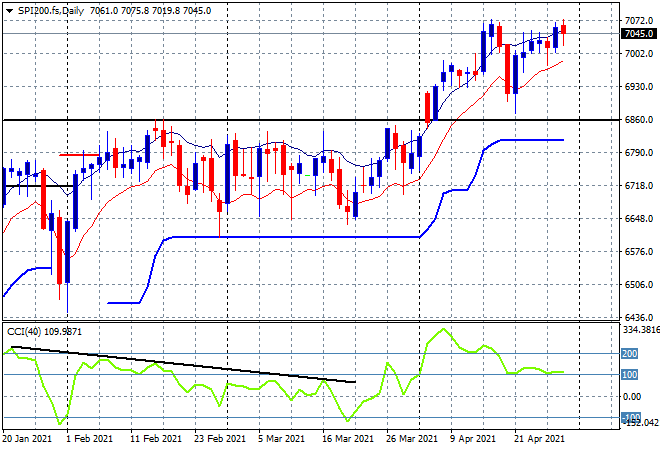
Task: Click the 6860.0 price scale label
Action: coord(639,120)
